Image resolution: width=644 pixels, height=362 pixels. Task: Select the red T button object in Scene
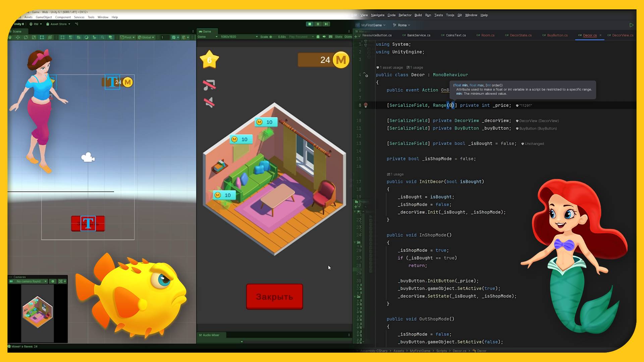click(88, 223)
